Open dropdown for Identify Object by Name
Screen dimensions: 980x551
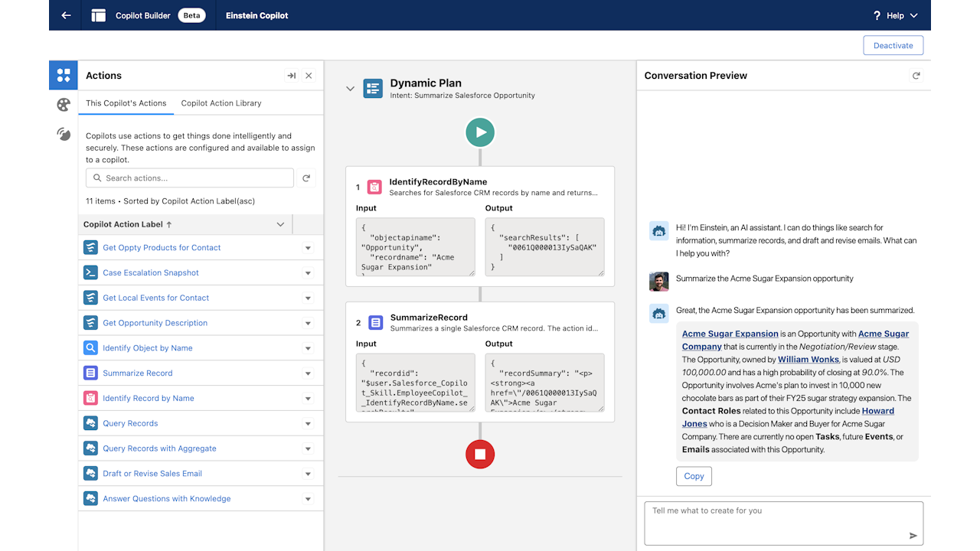(308, 348)
